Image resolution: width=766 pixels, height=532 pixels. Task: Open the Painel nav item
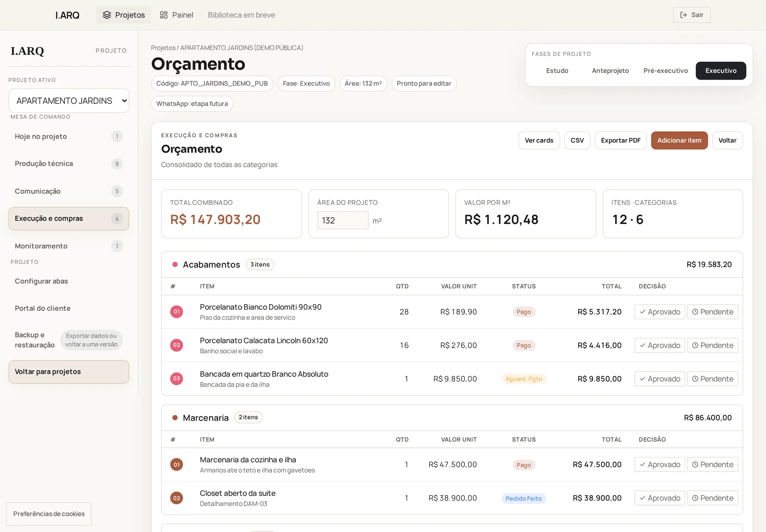[176, 15]
